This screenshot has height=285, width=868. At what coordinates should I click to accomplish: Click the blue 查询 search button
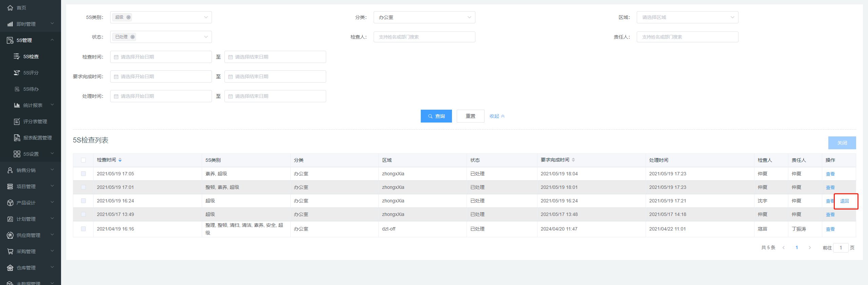pos(436,116)
